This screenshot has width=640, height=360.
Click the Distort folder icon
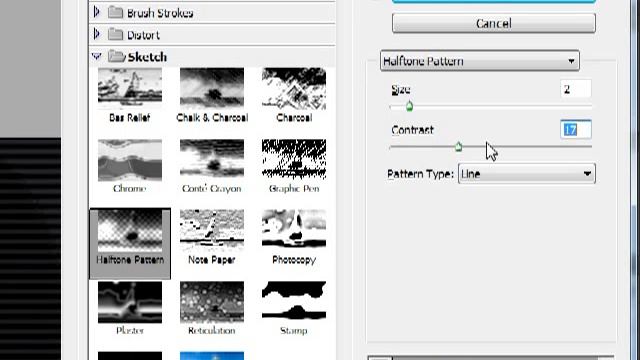[116, 34]
